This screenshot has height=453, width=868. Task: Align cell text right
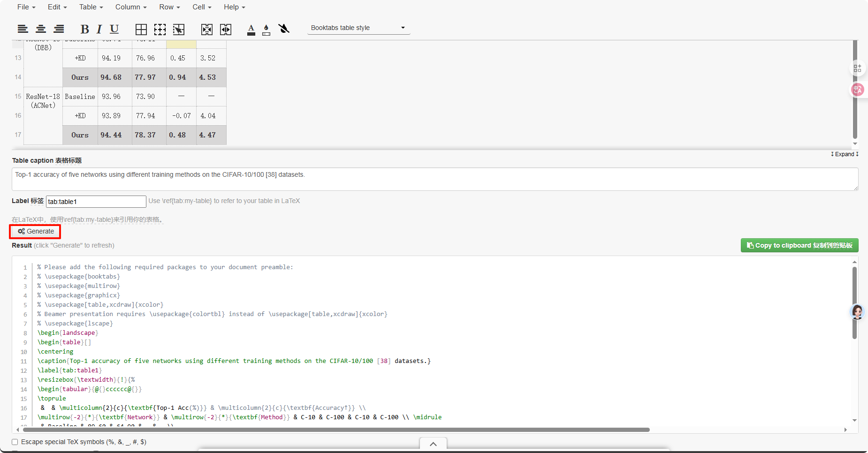pos(59,29)
